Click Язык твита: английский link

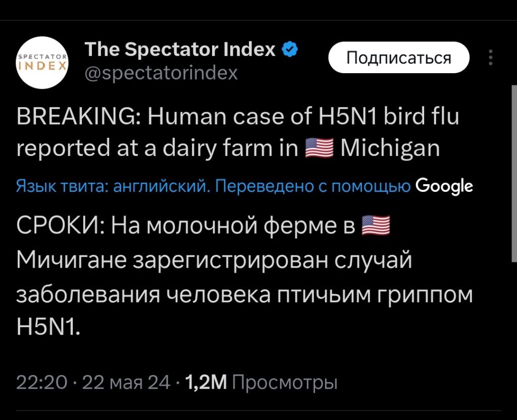click(x=113, y=186)
